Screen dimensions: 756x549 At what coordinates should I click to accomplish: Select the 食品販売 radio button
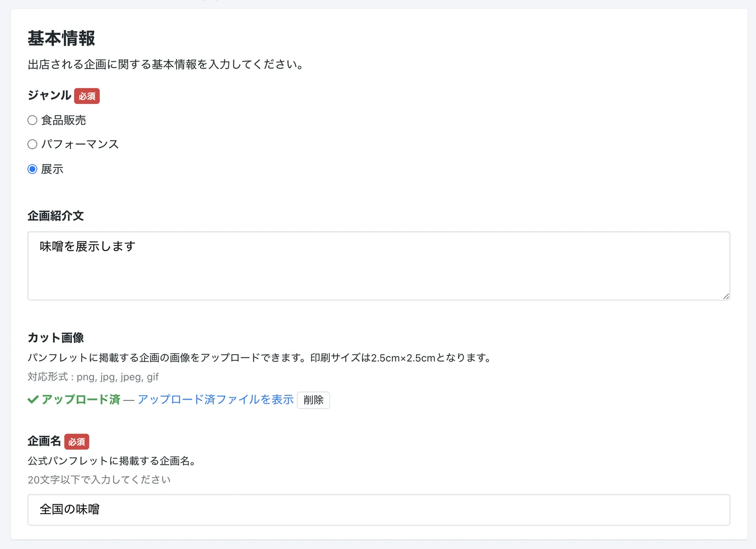(32, 120)
